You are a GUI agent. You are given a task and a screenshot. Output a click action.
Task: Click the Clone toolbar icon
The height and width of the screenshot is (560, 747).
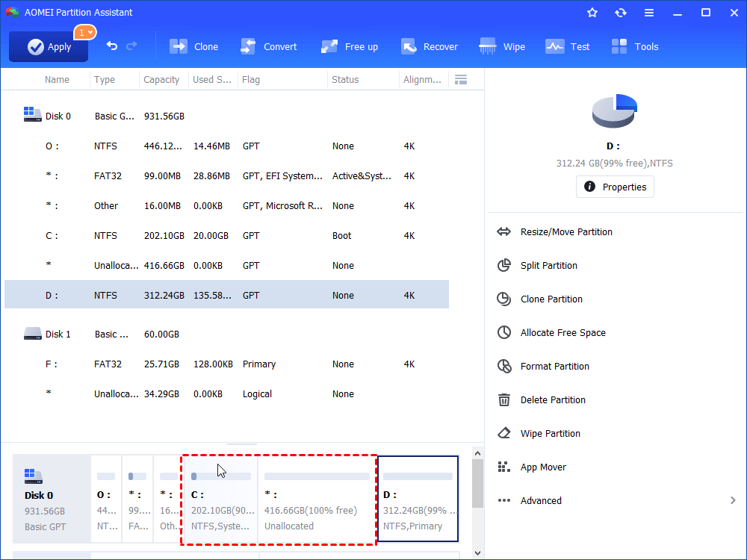(x=179, y=46)
